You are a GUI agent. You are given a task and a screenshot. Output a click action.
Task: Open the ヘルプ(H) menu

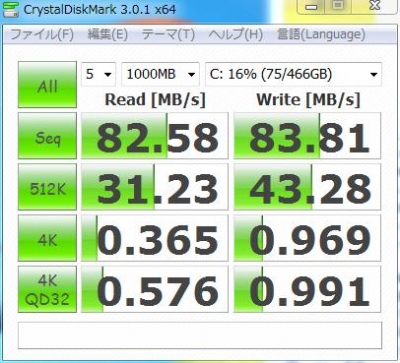click(236, 34)
